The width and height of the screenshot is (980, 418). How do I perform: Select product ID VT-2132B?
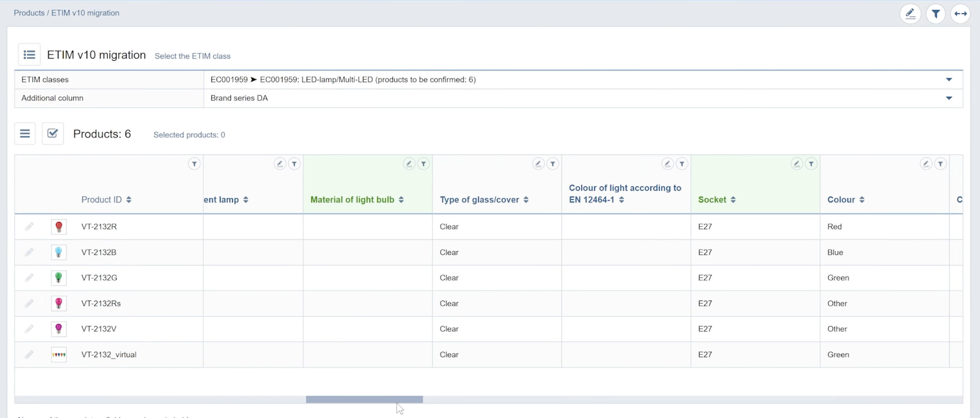click(99, 252)
